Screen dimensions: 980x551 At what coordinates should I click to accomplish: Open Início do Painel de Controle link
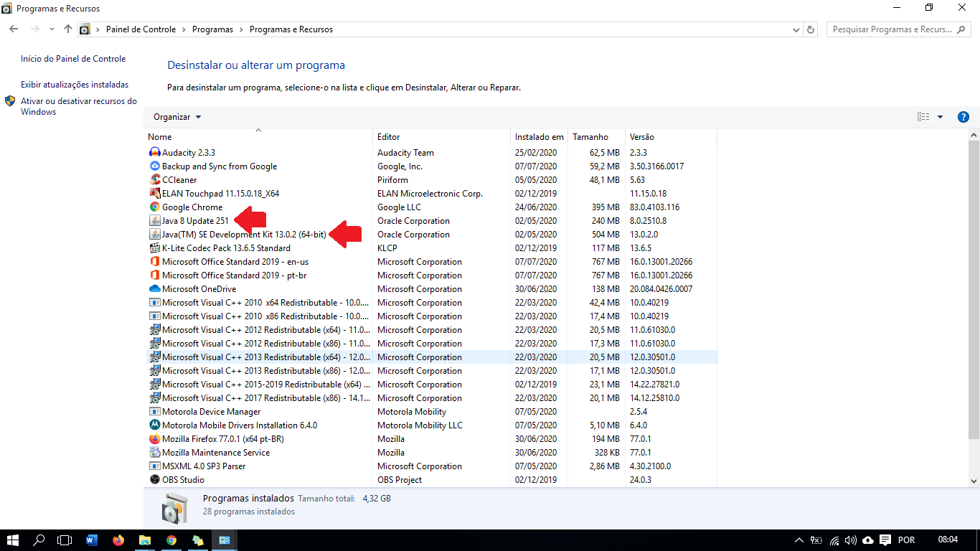[x=73, y=59]
